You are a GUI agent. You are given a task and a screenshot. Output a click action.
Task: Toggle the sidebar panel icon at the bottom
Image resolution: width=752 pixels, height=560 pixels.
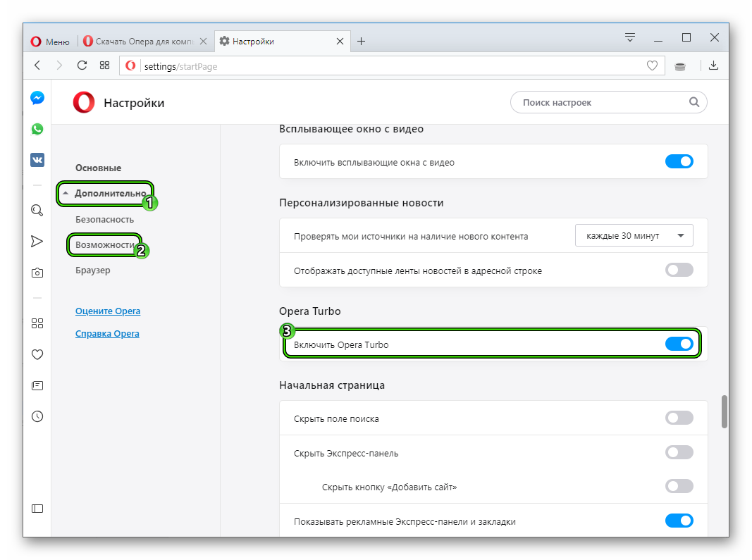[37, 509]
